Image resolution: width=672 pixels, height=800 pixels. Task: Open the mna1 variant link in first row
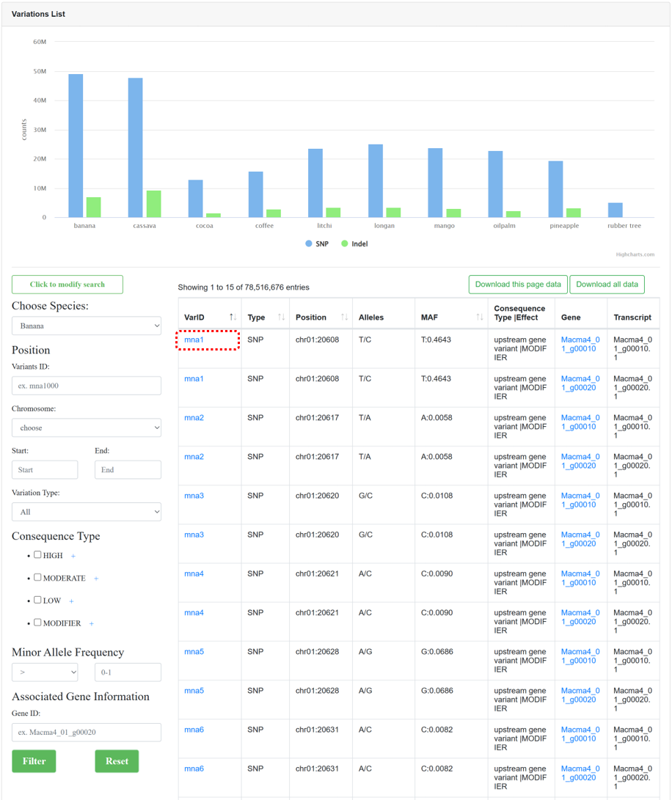click(194, 340)
